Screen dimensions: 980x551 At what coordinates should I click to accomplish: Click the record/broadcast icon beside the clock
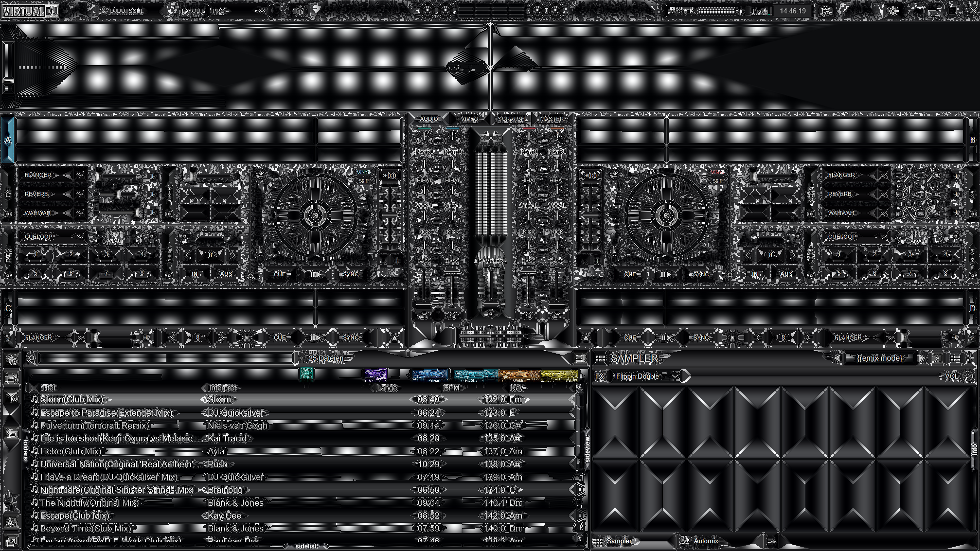826,11
